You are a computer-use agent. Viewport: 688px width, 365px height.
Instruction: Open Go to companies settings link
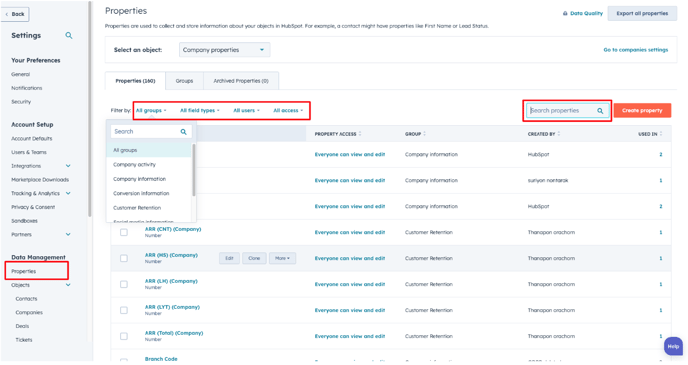pyautogui.click(x=635, y=50)
